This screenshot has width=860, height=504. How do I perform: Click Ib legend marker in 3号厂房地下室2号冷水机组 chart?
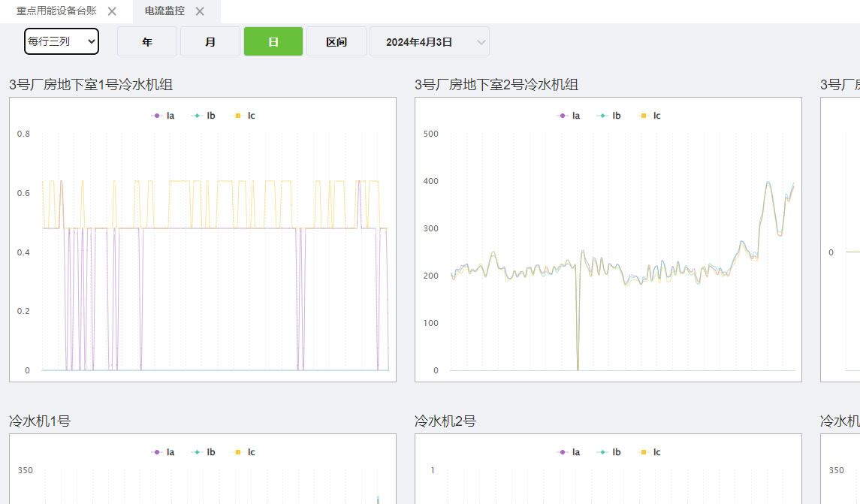pos(602,116)
